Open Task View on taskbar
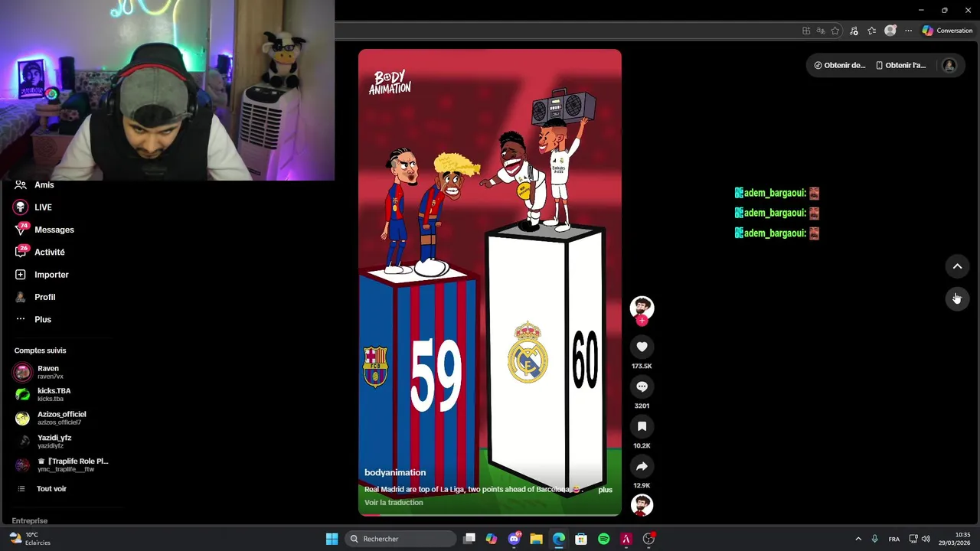Screen dimensions: 980x551 [469, 539]
